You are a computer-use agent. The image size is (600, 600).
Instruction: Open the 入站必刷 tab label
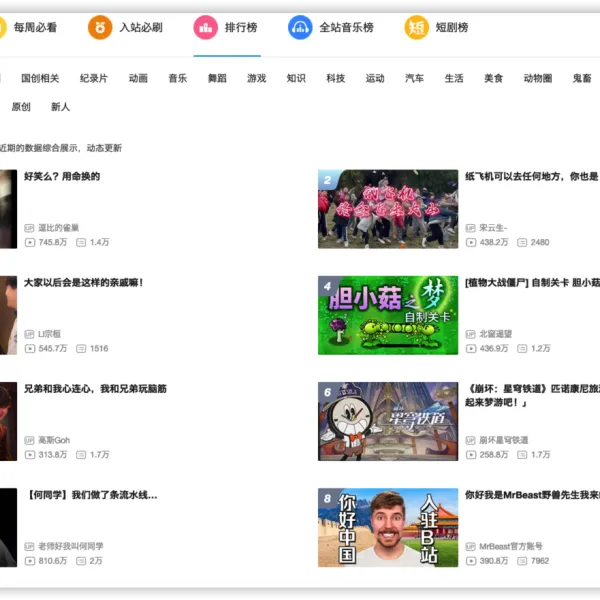pyautogui.click(x=141, y=28)
